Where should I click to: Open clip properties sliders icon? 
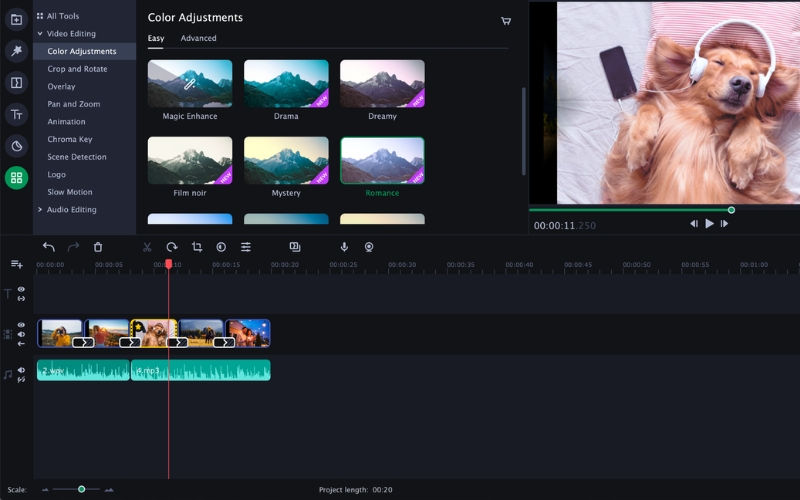point(246,247)
